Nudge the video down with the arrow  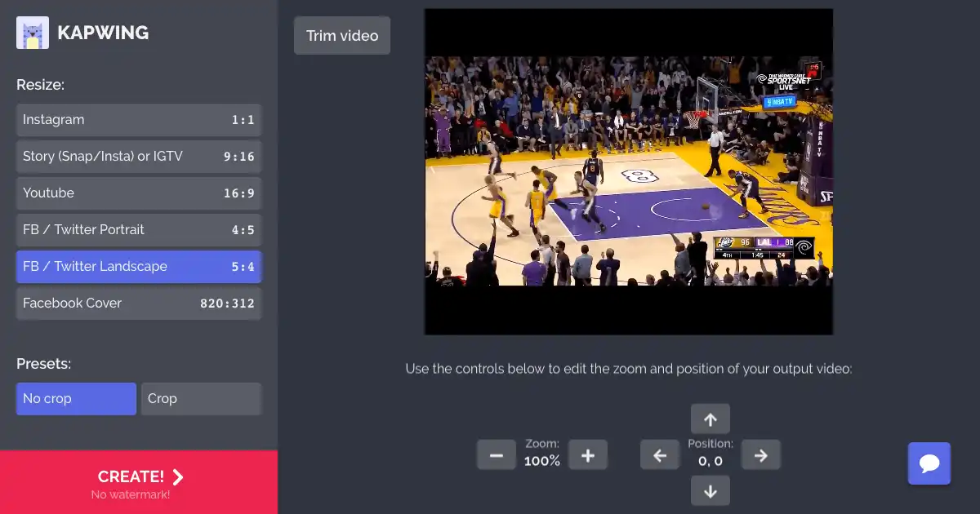(x=710, y=490)
